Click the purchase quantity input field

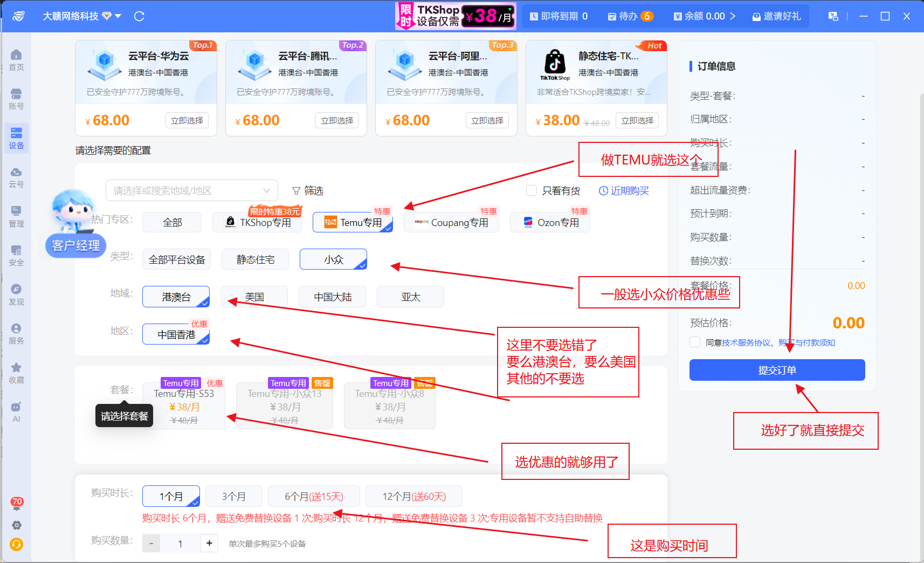pos(180,544)
